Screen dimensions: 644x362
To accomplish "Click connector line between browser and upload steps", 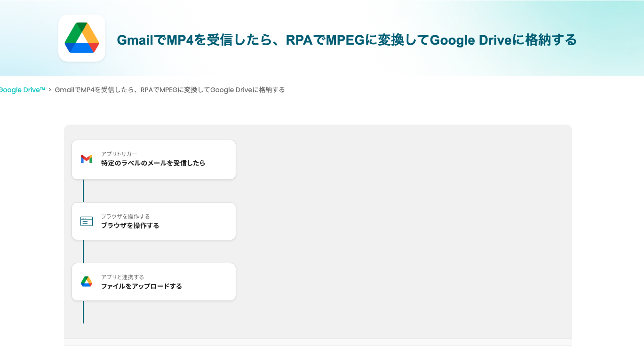I will coord(83,252).
